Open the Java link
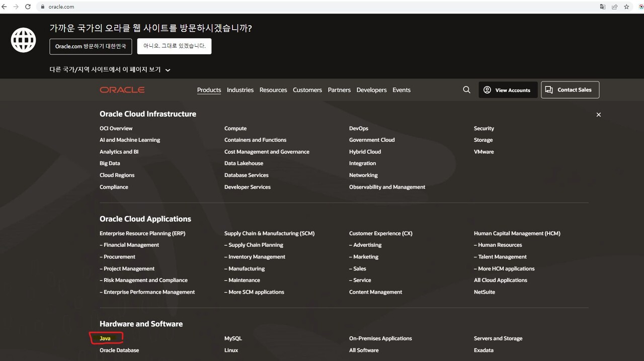 point(105,338)
